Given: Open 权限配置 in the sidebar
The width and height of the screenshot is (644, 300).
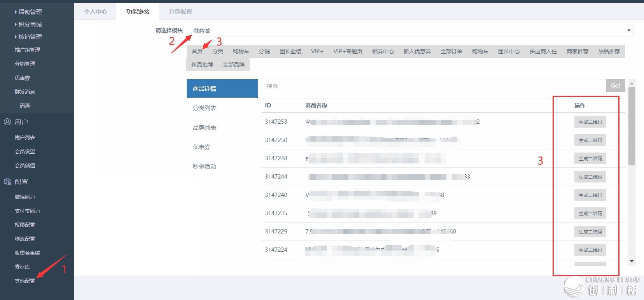Looking at the screenshot, I should [x=25, y=225].
